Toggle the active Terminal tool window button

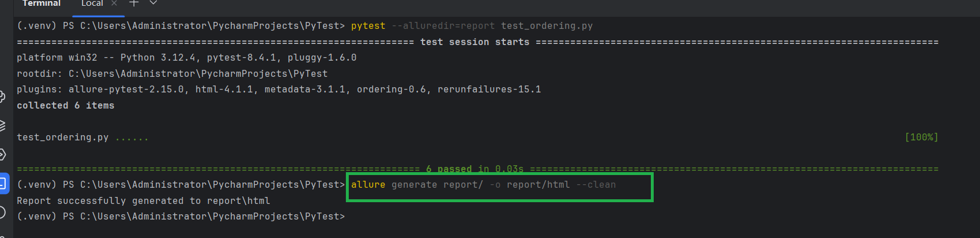[x=3, y=184]
